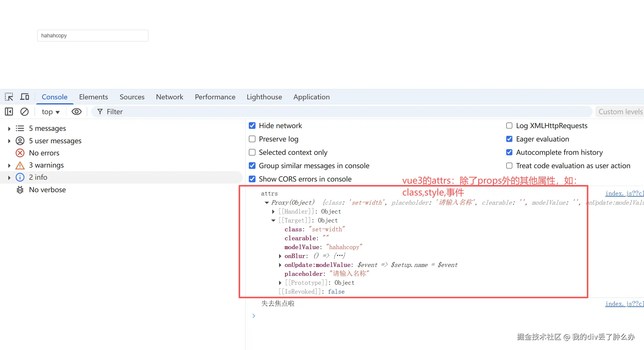Hide the console sidebar panel icon

[9, 112]
